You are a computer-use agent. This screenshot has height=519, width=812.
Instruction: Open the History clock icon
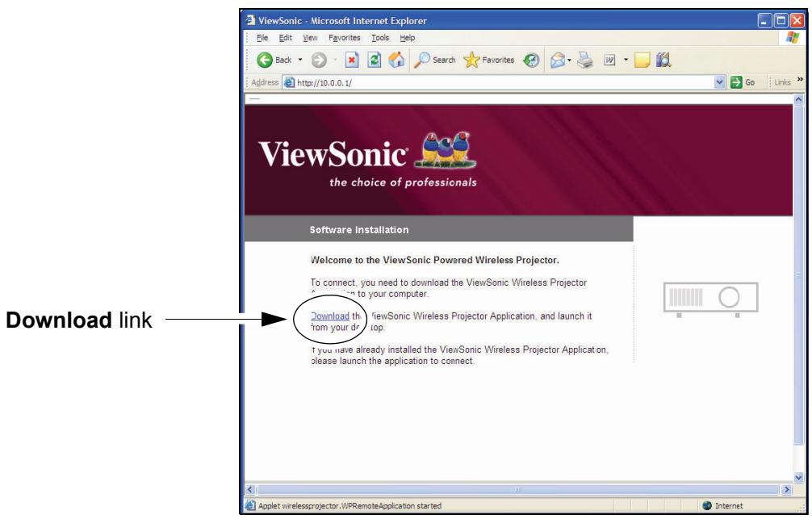tap(531, 60)
